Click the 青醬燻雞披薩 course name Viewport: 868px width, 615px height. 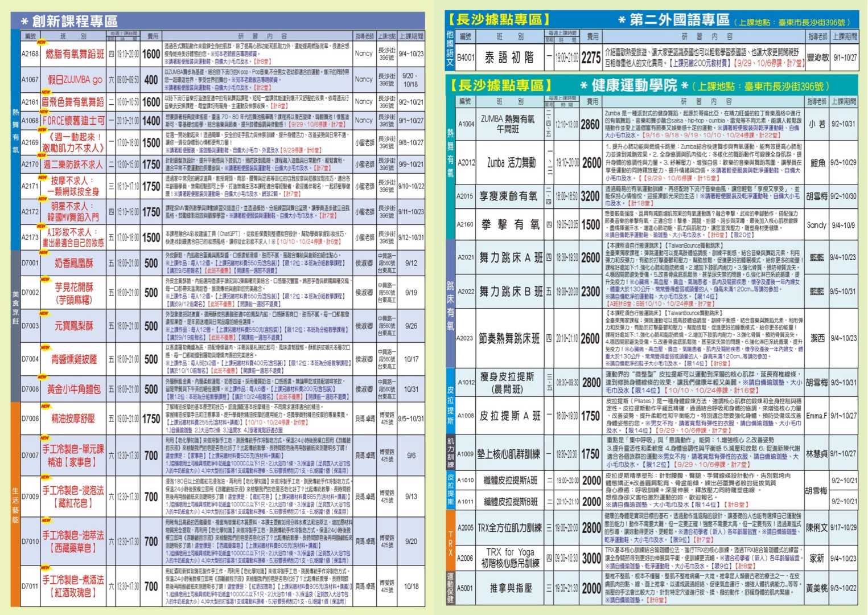pyautogui.click(x=73, y=359)
